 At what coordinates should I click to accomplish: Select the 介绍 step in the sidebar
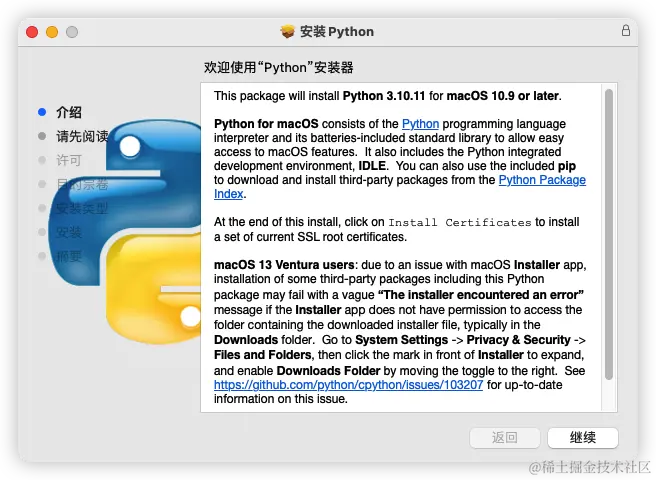point(69,112)
